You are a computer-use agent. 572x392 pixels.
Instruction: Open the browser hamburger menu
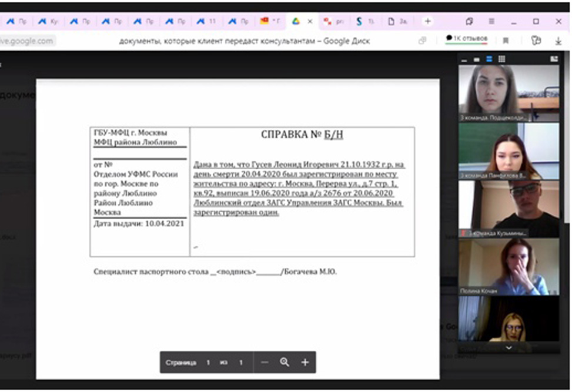[x=491, y=21]
